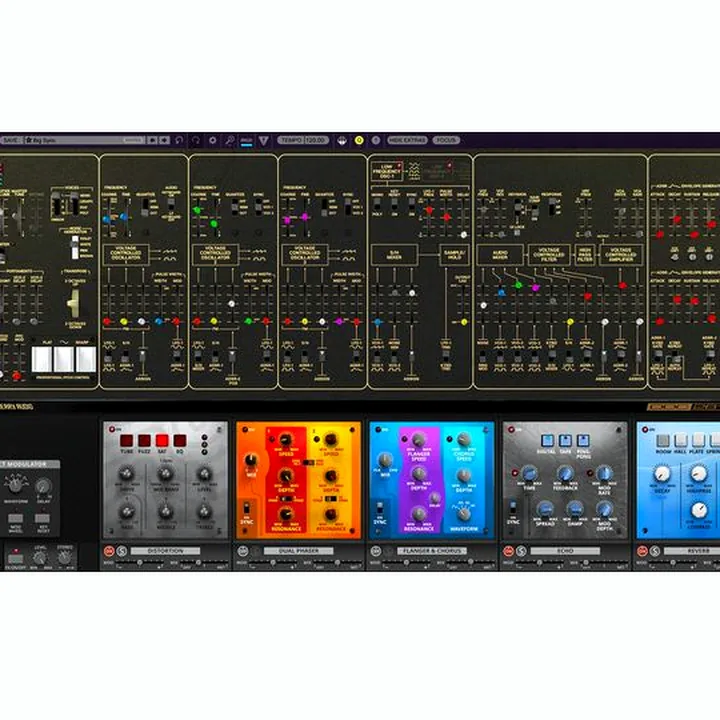Click the undo arrow icon
Screen dimensions: 720x720
(179, 140)
